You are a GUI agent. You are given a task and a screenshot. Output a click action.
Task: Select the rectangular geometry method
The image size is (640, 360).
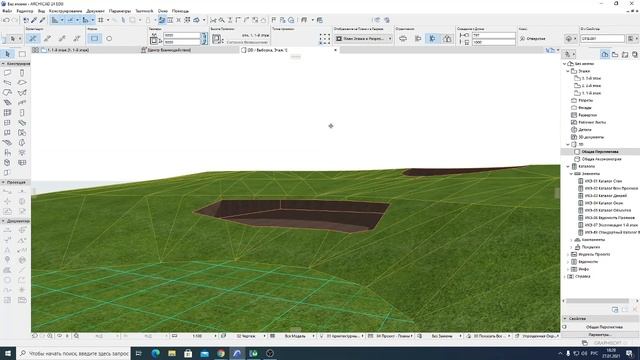[95, 38]
